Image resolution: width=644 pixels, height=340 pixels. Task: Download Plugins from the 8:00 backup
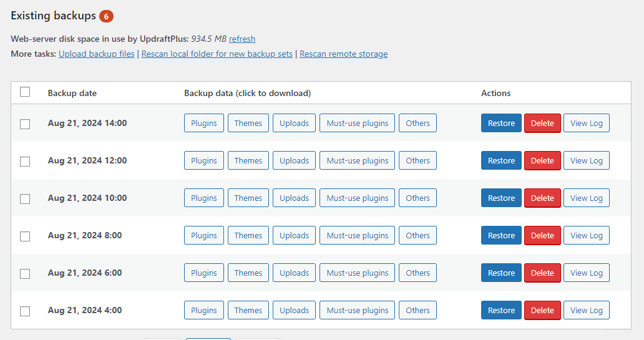(203, 235)
